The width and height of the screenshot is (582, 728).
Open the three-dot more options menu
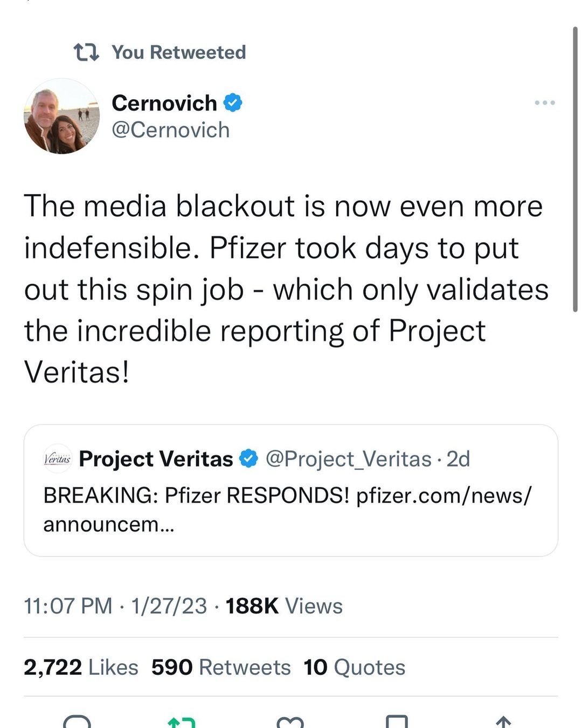pos(544,102)
